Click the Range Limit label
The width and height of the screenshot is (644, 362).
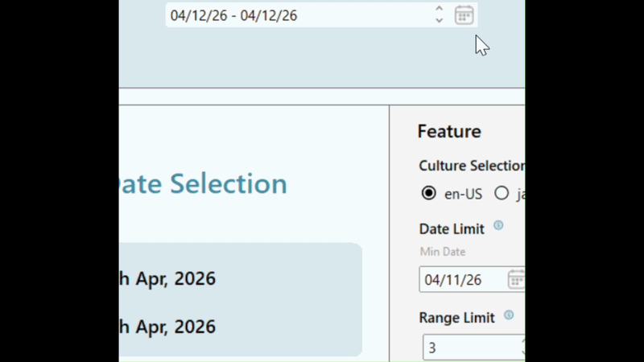tap(456, 318)
